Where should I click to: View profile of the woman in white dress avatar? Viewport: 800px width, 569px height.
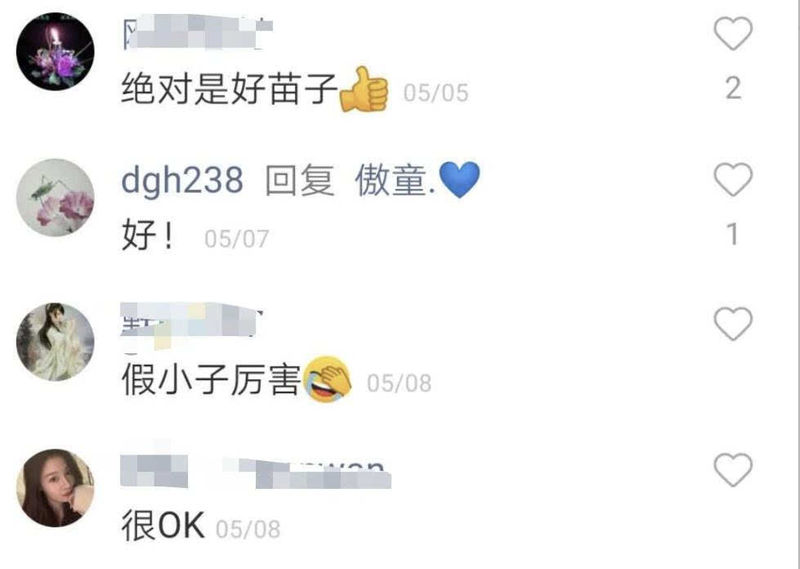point(55,342)
